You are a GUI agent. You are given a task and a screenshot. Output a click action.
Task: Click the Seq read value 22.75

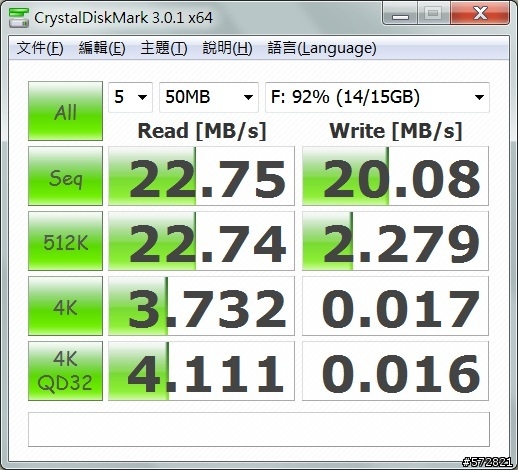(201, 176)
